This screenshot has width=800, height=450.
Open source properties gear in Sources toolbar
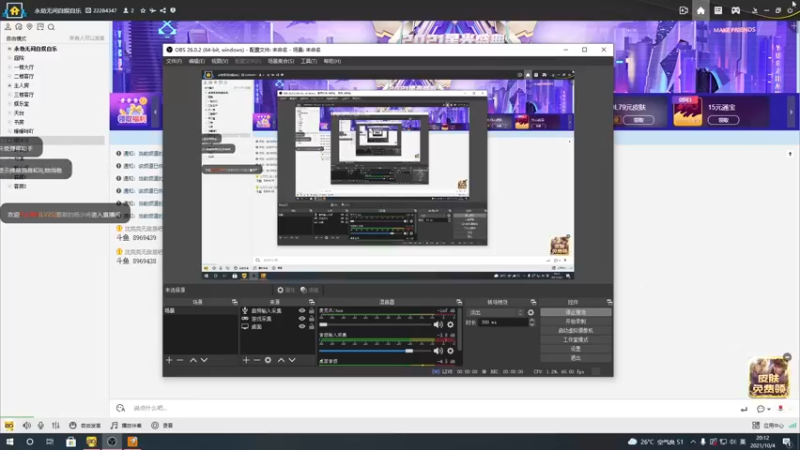[x=268, y=360]
